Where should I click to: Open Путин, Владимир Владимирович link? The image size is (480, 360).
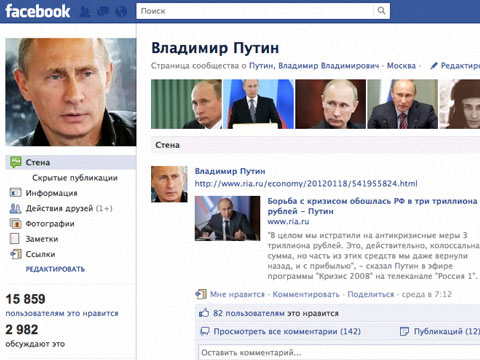click(x=314, y=66)
